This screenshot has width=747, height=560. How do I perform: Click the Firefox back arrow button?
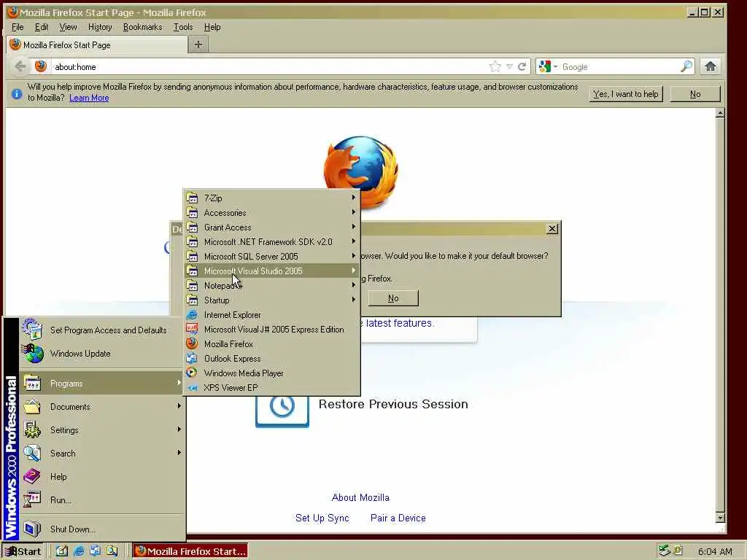tap(20, 66)
